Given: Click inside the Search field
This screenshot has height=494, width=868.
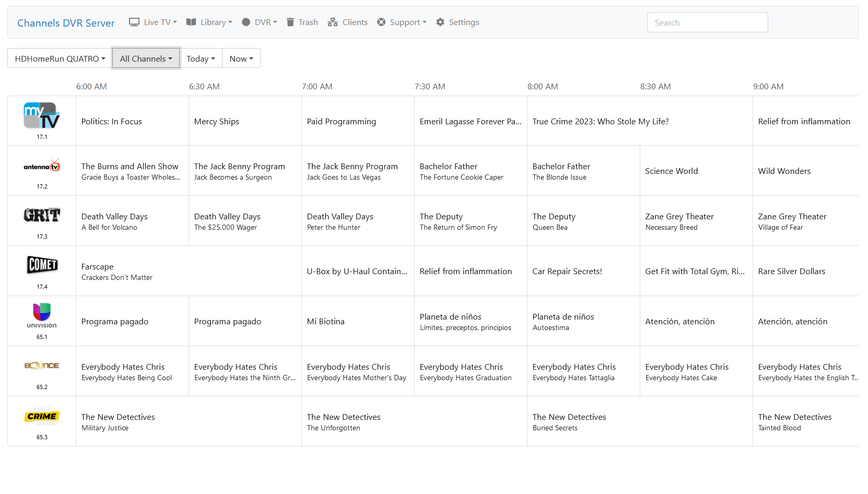Looking at the screenshot, I should (707, 22).
